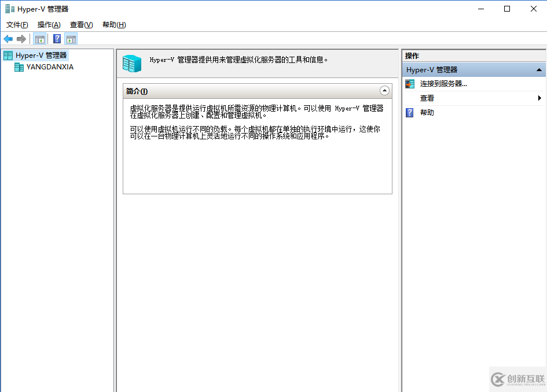Toggle the show/hide action pane icon
Screen dimensions: 547x392
tap(71, 39)
